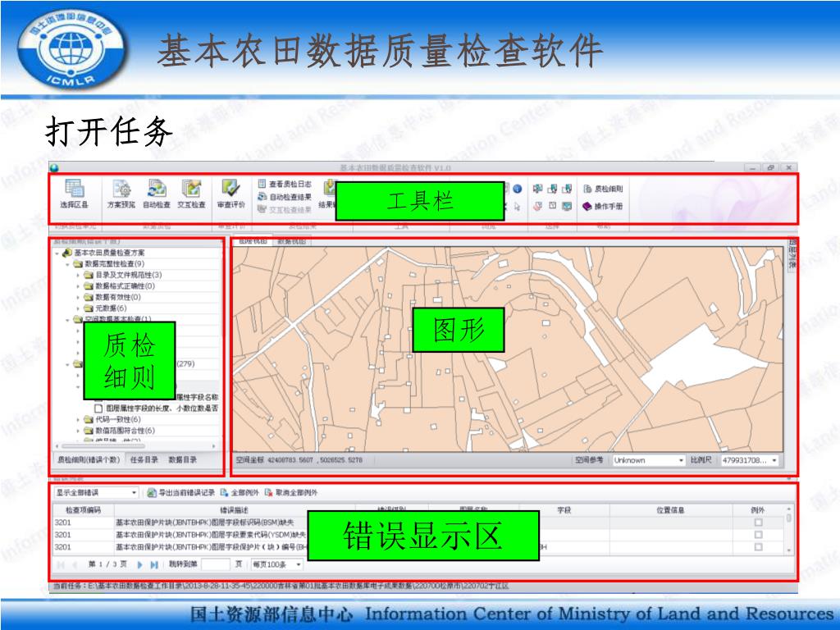Click the 检查项编码 column header
The image size is (840, 630).
pyautogui.click(x=84, y=510)
